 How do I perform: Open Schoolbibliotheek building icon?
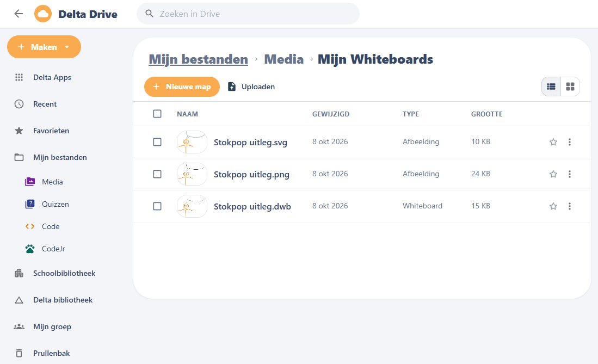click(19, 273)
